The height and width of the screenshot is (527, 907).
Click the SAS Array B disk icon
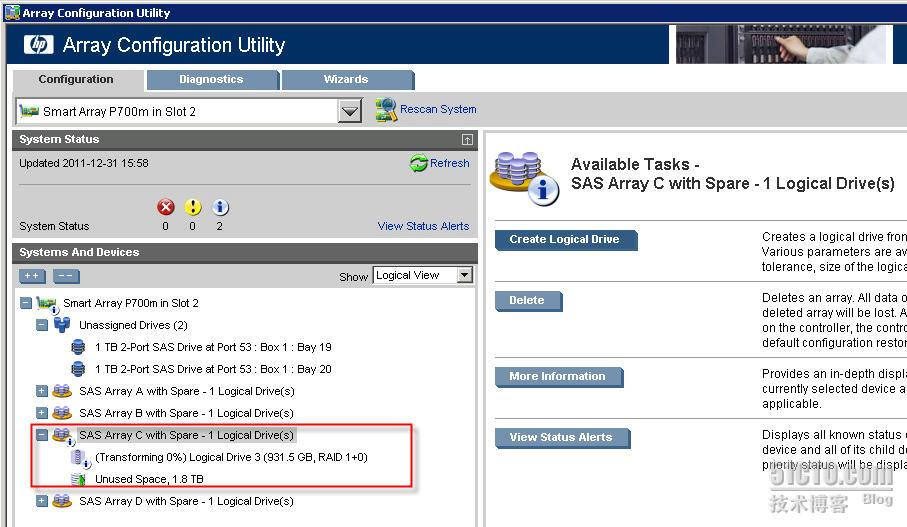point(62,413)
